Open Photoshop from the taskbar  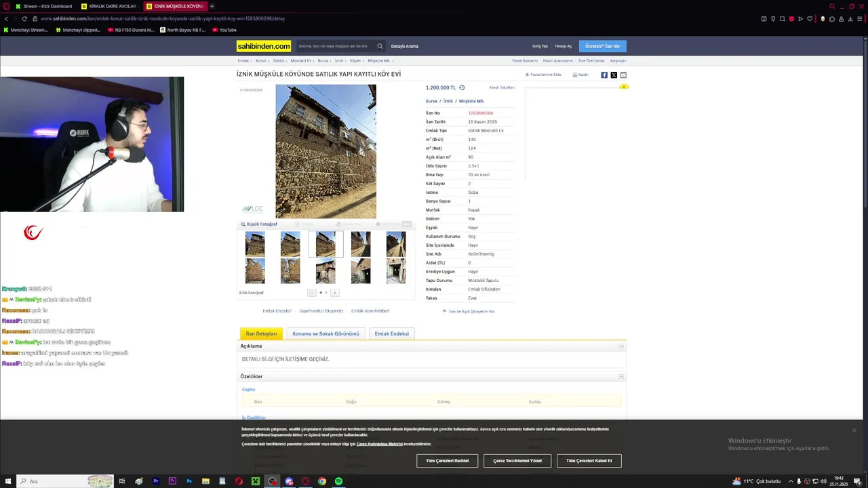click(189, 481)
